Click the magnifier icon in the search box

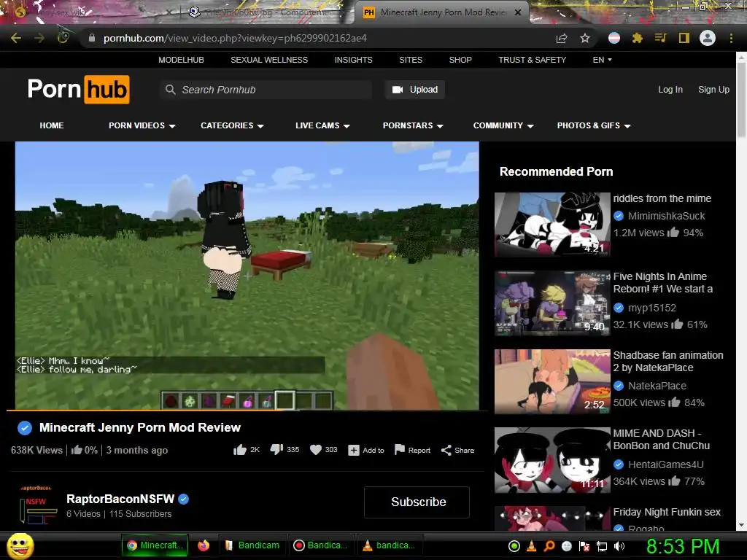[x=170, y=90]
